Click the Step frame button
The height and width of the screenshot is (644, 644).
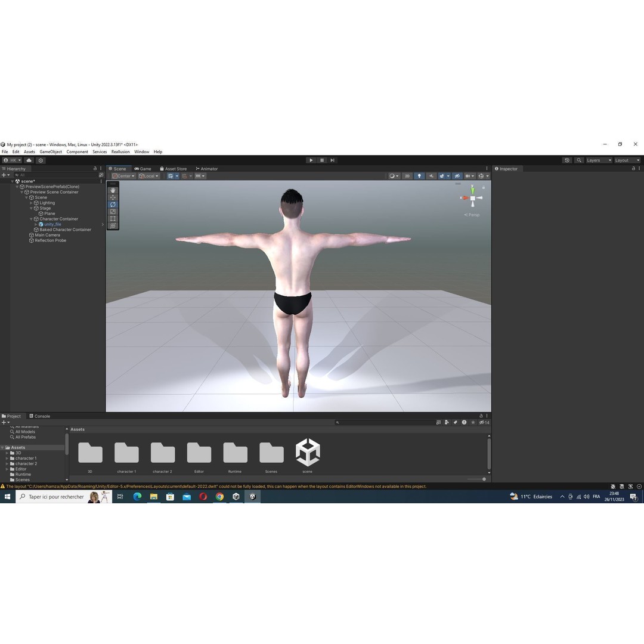pos(332,160)
